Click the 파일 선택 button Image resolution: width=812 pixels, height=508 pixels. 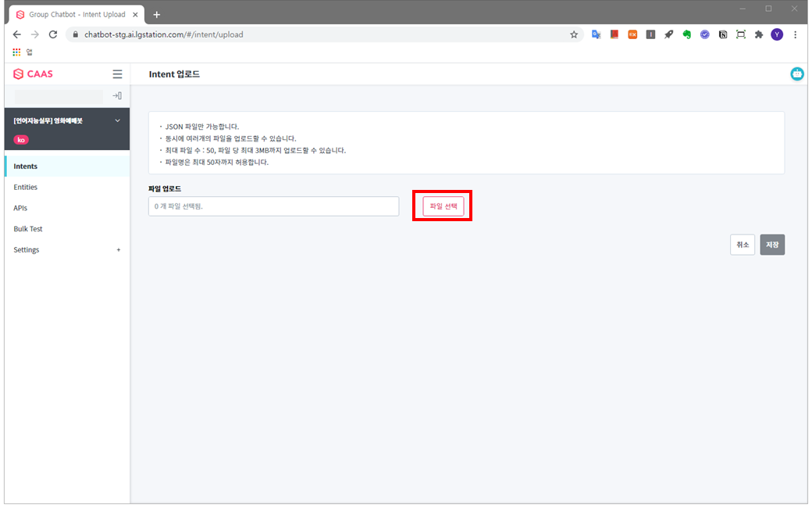click(x=443, y=206)
